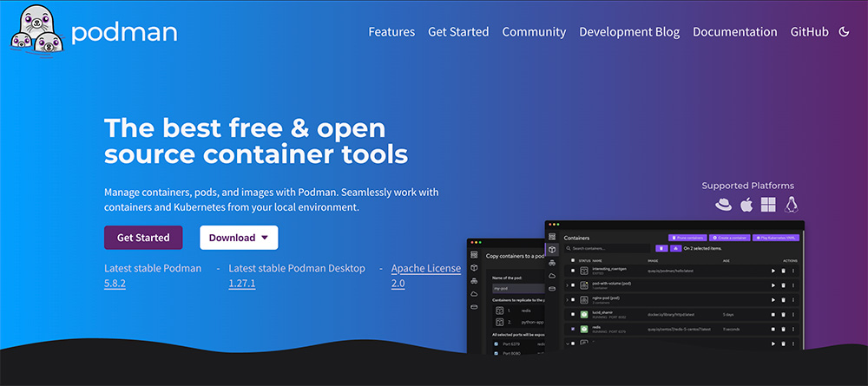Start the interesting_roentgen container
The image size is (868, 386).
click(773, 271)
